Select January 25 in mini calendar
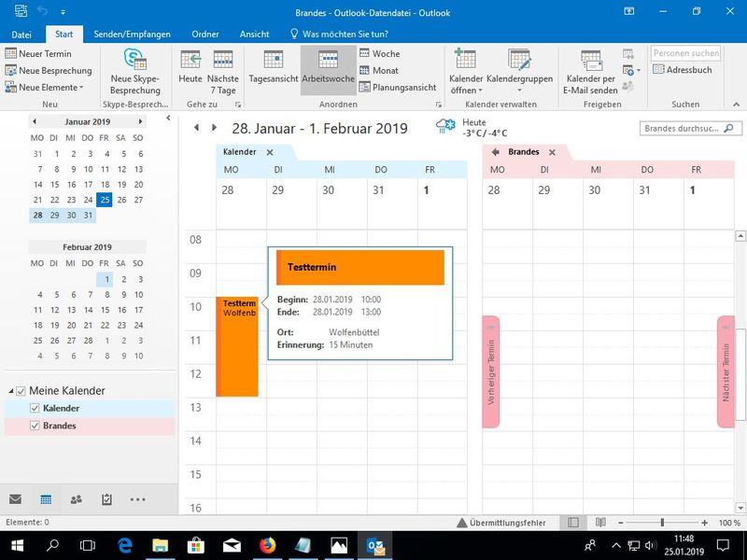Image resolution: width=747 pixels, height=560 pixels. (105, 200)
